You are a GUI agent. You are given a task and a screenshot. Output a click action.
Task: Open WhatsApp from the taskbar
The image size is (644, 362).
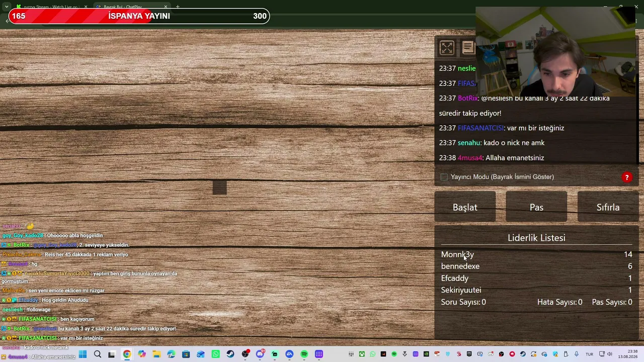(215, 354)
